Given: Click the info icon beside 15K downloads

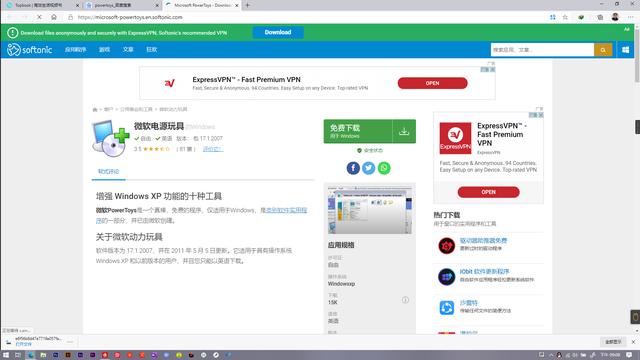Looking at the screenshot, I should (x=405, y=300).
